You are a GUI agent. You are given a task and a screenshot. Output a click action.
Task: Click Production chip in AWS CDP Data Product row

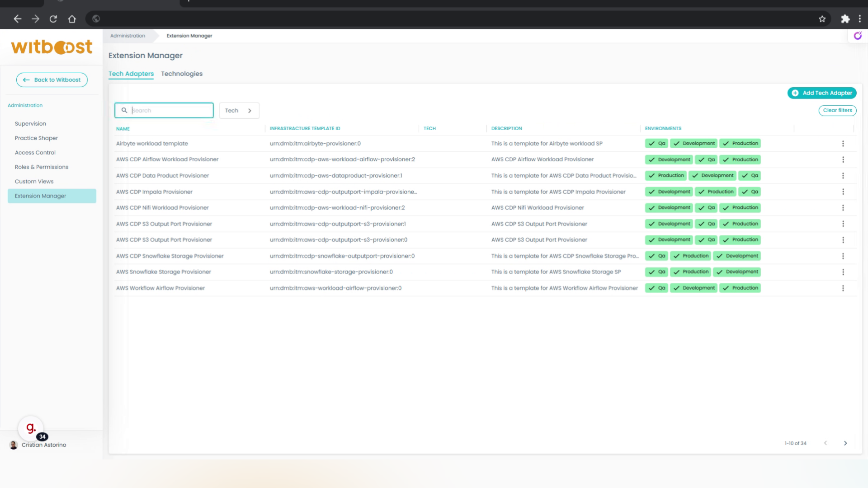[665, 176]
